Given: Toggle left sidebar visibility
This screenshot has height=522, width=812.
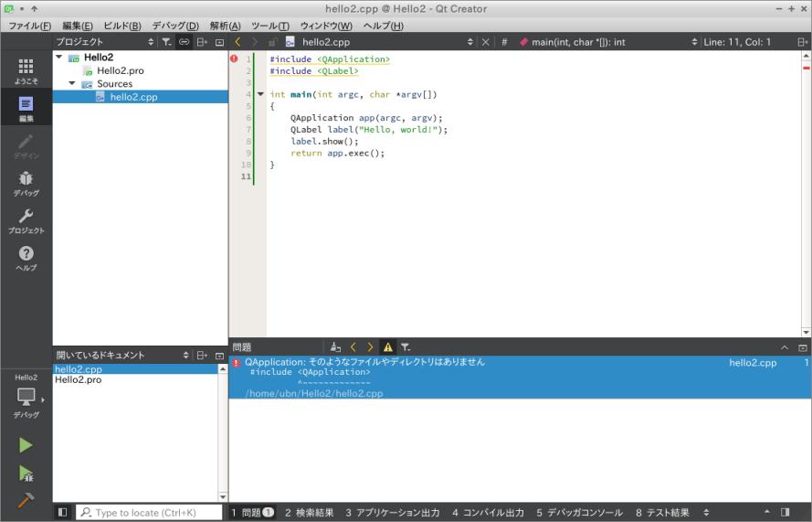Looking at the screenshot, I should click(x=63, y=512).
